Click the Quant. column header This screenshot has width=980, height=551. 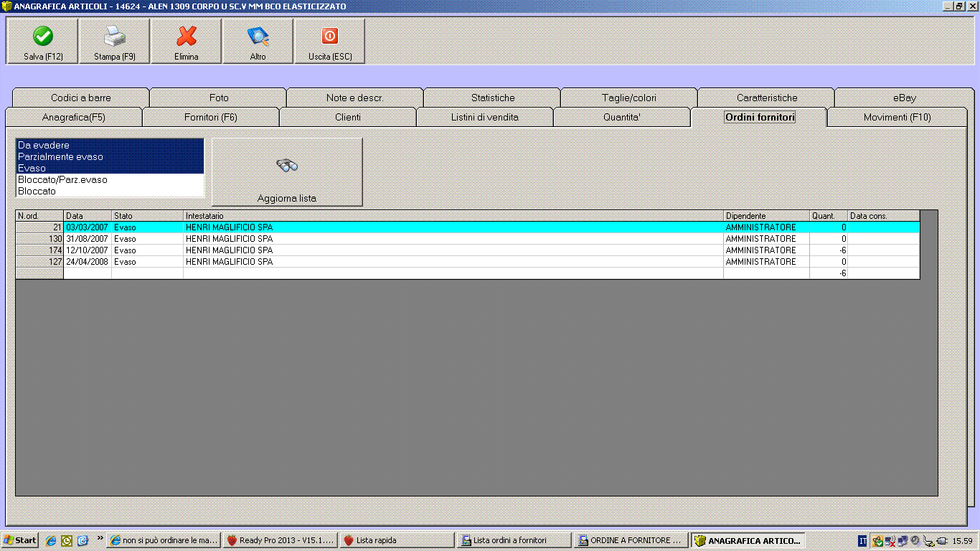(829, 216)
